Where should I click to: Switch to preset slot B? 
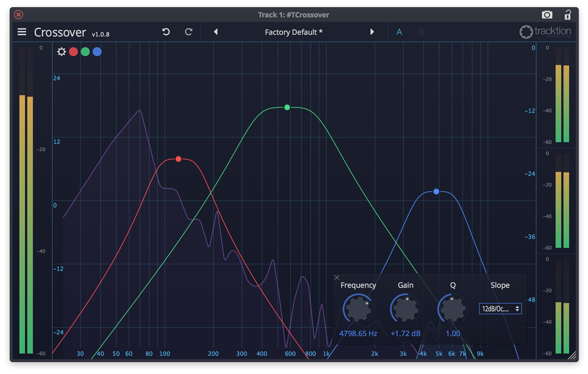tap(421, 31)
